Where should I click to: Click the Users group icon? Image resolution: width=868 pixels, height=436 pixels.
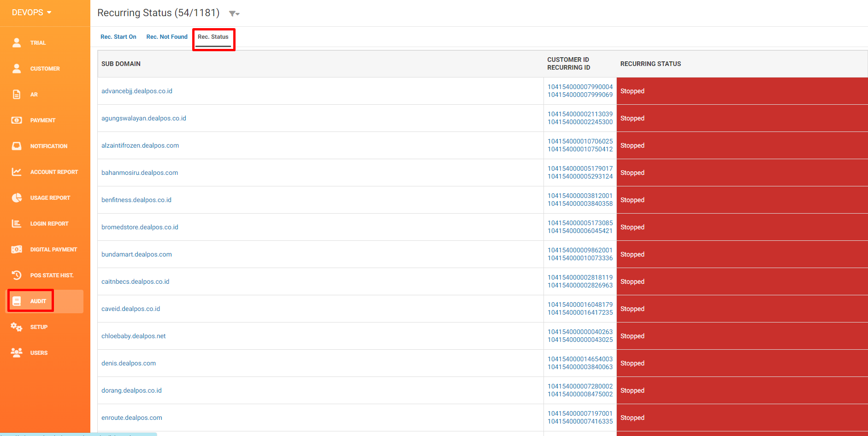point(17,352)
